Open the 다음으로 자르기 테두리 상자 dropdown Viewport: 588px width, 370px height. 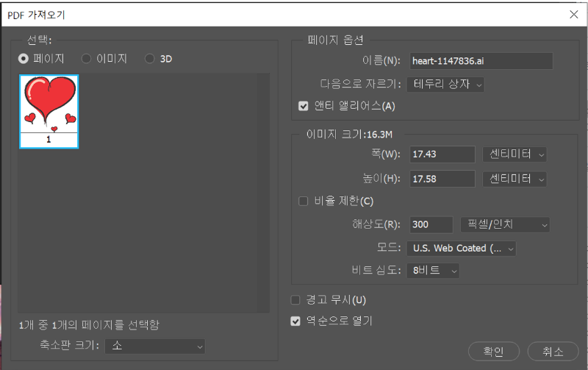445,85
